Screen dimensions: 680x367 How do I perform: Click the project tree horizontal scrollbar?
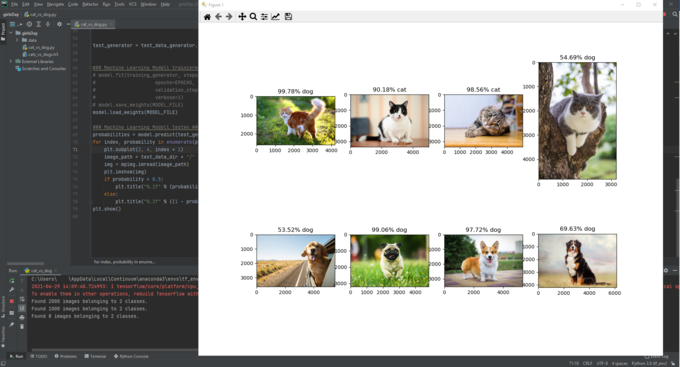coord(25,263)
